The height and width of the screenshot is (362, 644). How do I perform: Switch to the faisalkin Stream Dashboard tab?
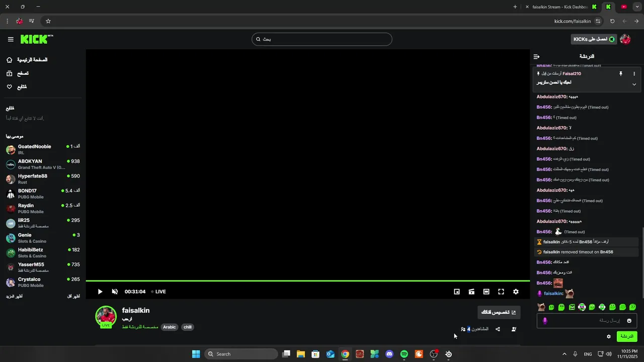(x=560, y=7)
